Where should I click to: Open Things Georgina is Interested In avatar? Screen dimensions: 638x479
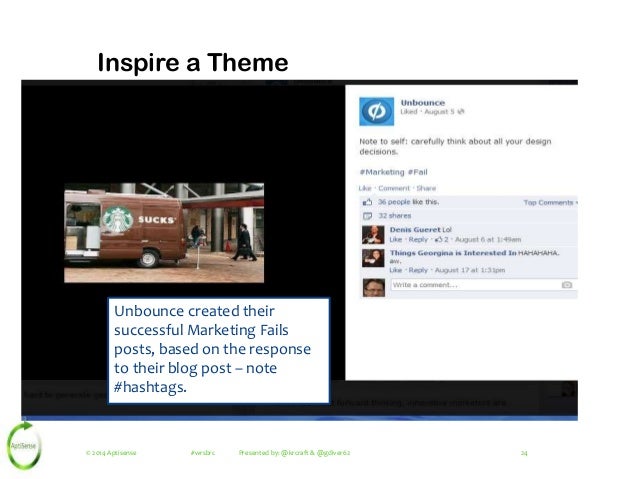[373, 258]
